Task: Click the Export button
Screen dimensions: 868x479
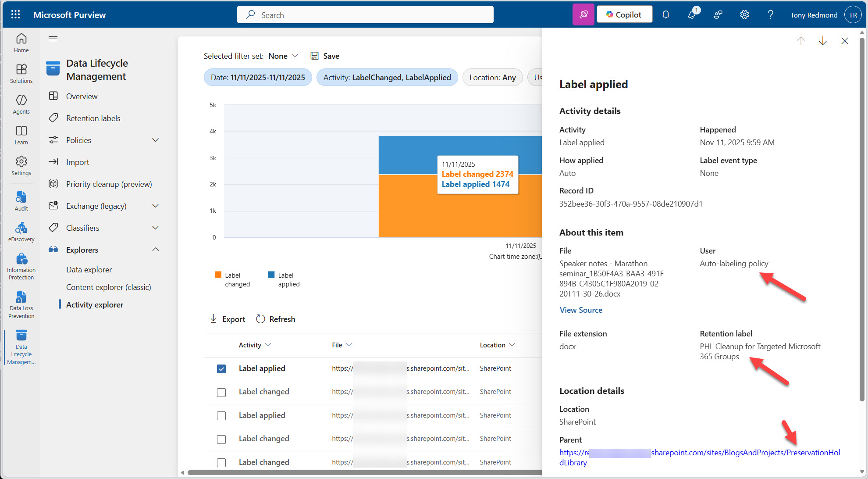Action: [228, 319]
